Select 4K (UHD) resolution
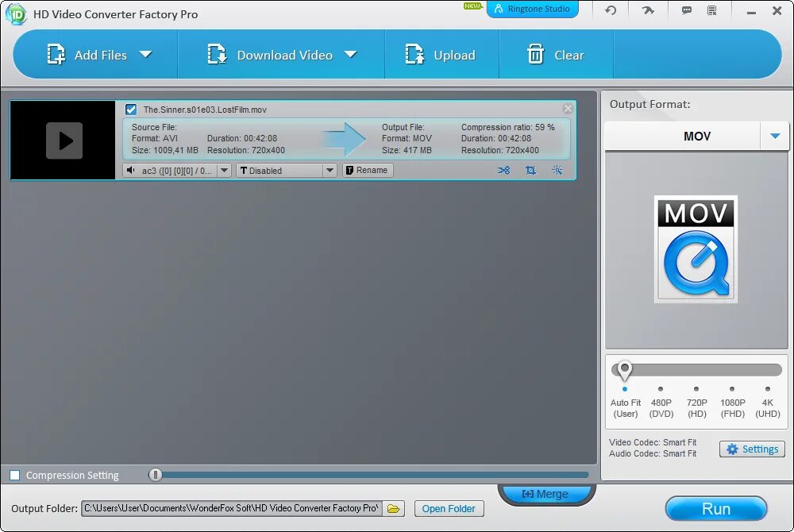 [768, 408]
